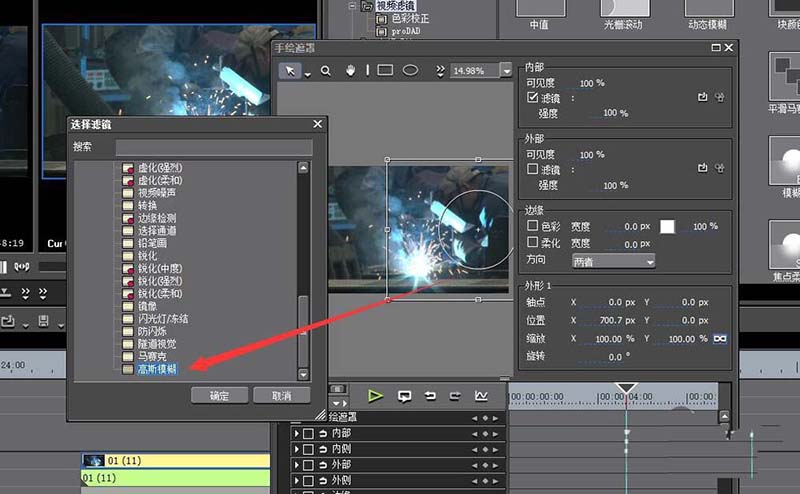Click the 确定 button

point(219,396)
